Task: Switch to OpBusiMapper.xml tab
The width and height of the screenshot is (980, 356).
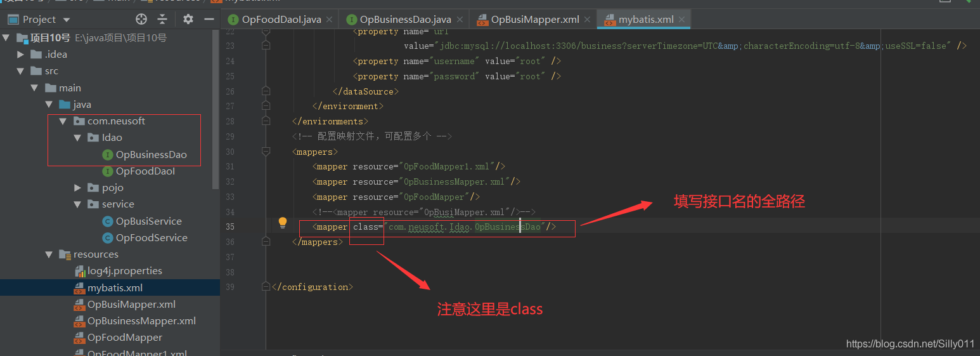Action: pos(535,20)
